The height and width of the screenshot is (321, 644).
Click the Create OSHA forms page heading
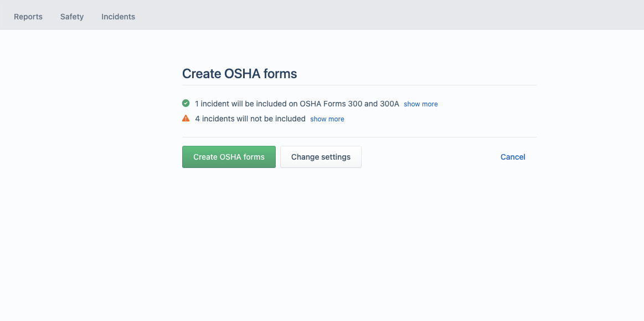pyautogui.click(x=239, y=74)
